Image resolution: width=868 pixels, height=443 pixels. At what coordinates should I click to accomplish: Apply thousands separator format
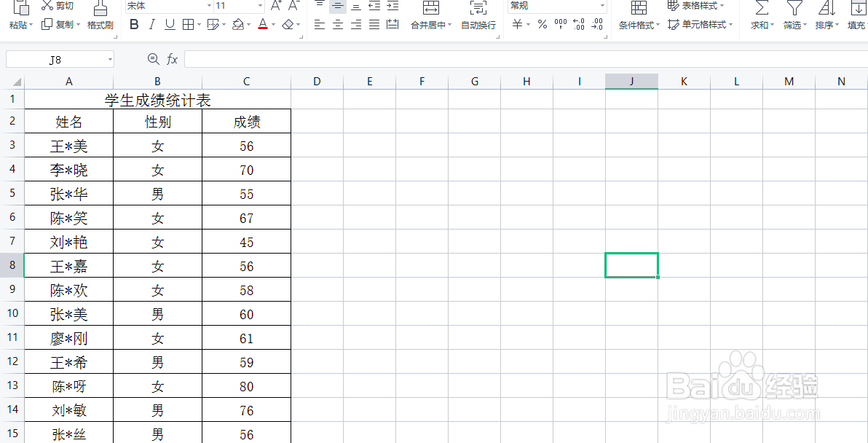tap(561, 24)
